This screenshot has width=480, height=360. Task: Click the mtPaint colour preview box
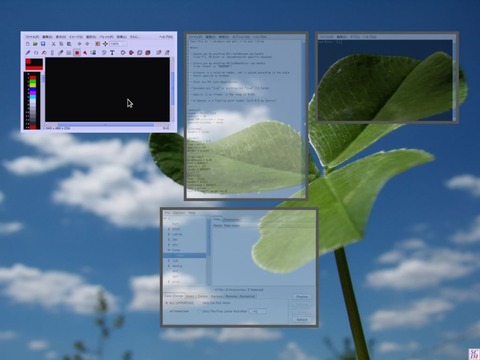coord(34,64)
